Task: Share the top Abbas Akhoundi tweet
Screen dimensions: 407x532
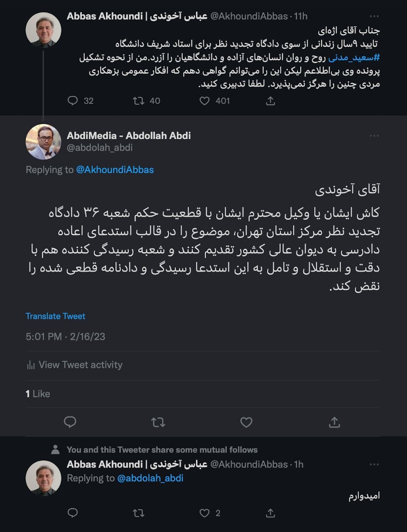Action: tap(270, 101)
